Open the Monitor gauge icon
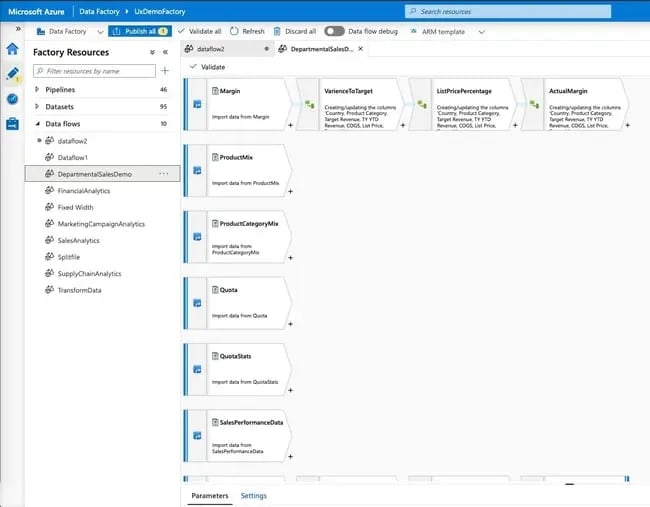 (12, 99)
